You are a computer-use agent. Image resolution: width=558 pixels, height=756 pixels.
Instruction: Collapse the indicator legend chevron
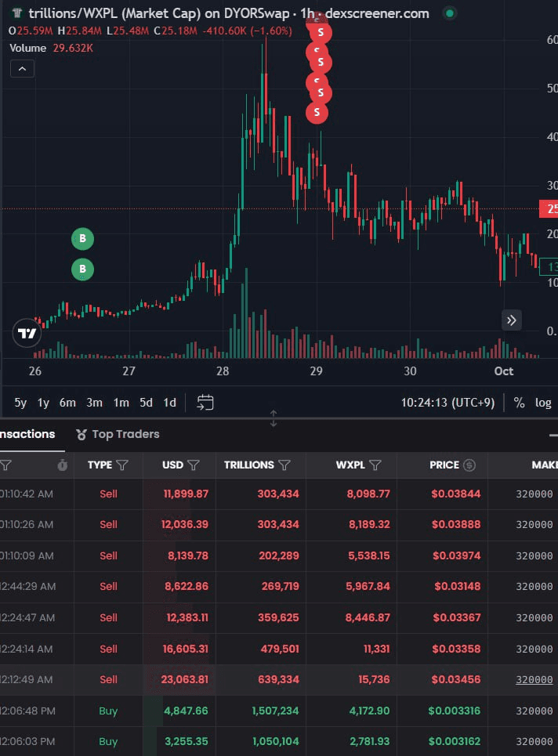click(x=22, y=69)
